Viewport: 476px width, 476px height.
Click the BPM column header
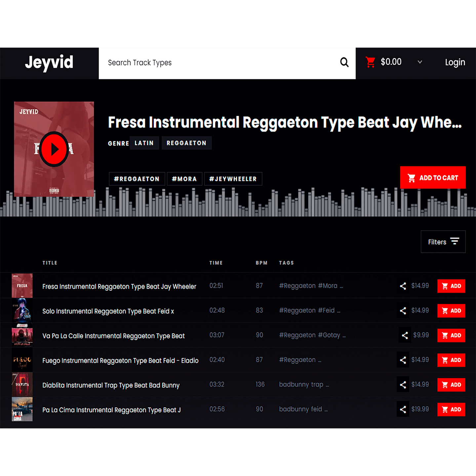(261, 263)
